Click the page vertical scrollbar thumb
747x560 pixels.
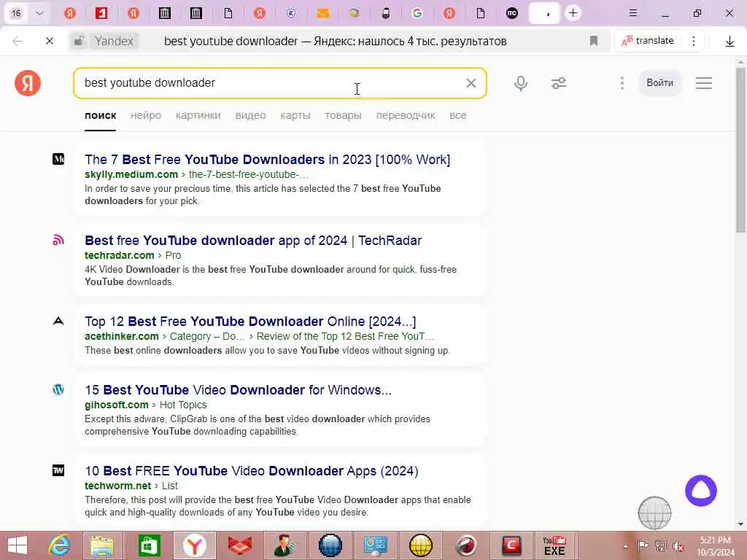(x=740, y=150)
